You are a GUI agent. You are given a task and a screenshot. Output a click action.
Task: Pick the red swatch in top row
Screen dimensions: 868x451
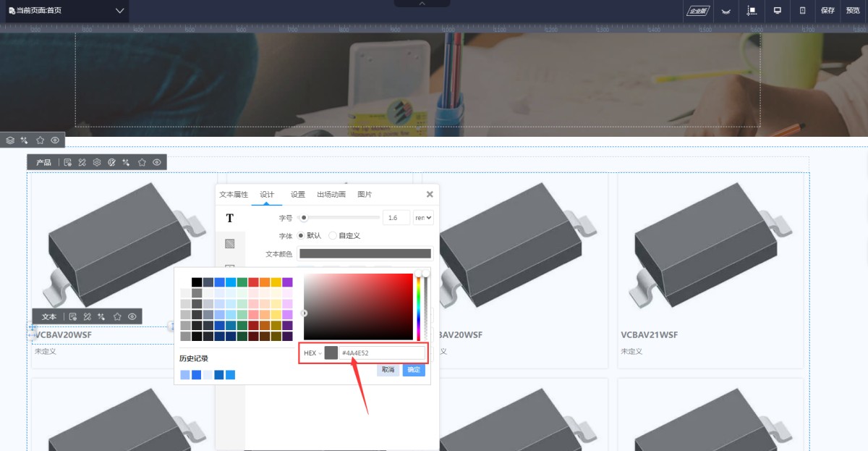click(x=253, y=282)
